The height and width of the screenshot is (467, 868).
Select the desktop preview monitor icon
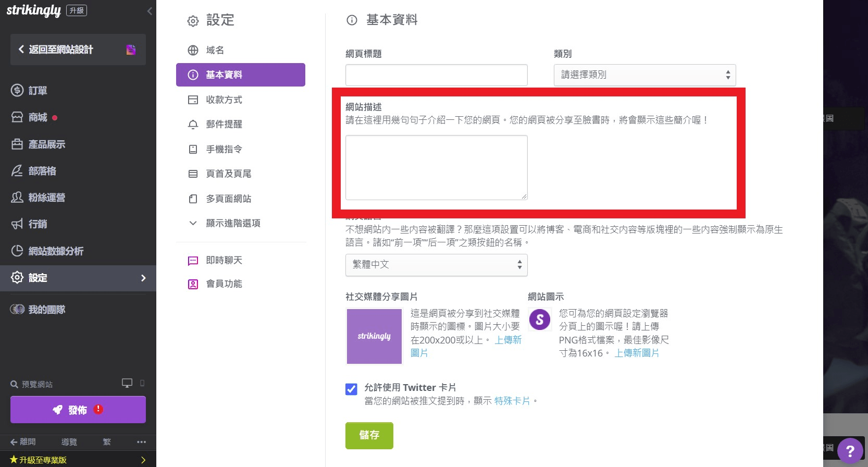pos(127,383)
